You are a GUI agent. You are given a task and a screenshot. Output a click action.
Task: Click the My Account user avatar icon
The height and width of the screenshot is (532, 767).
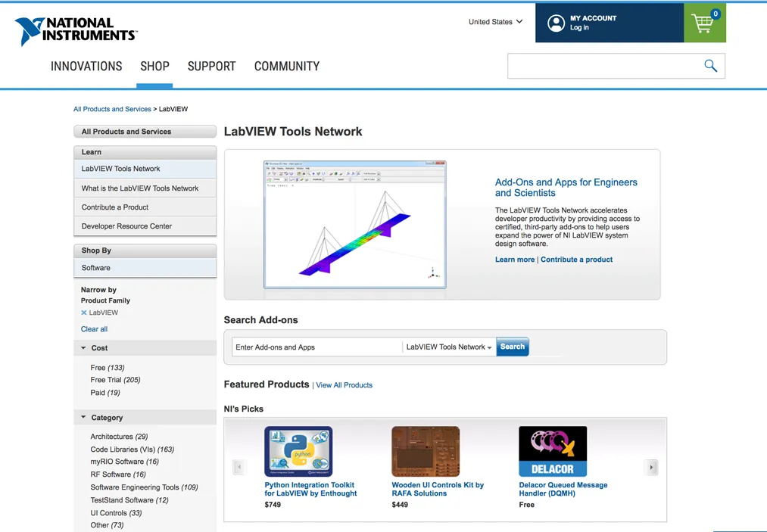point(557,23)
